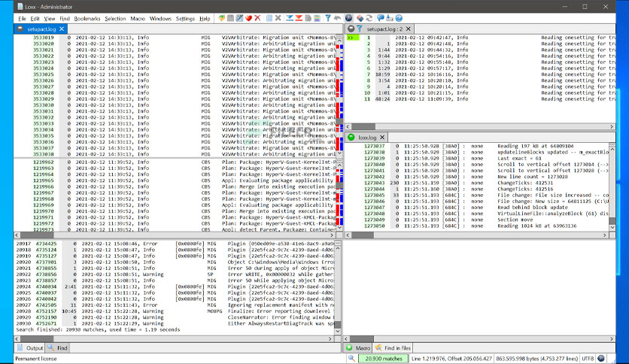Open the Help menu
Screen dimensions: 629x364
(205, 19)
